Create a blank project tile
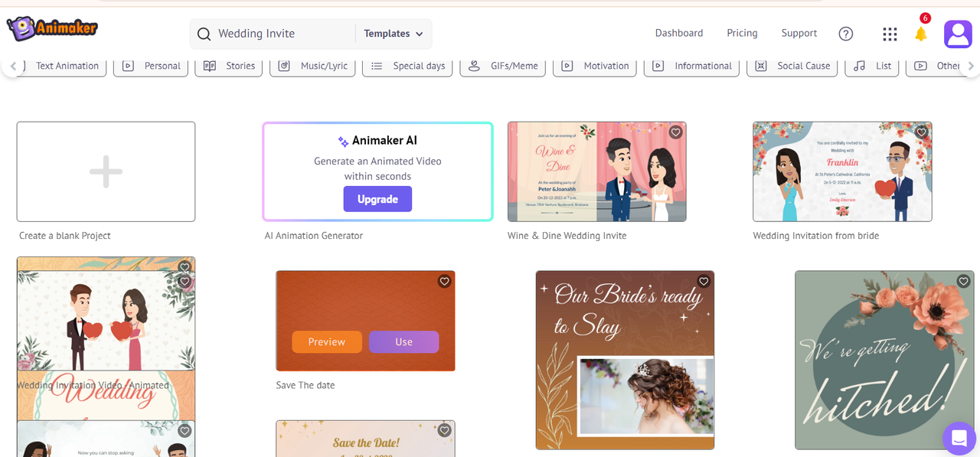980x457 pixels. tap(106, 171)
